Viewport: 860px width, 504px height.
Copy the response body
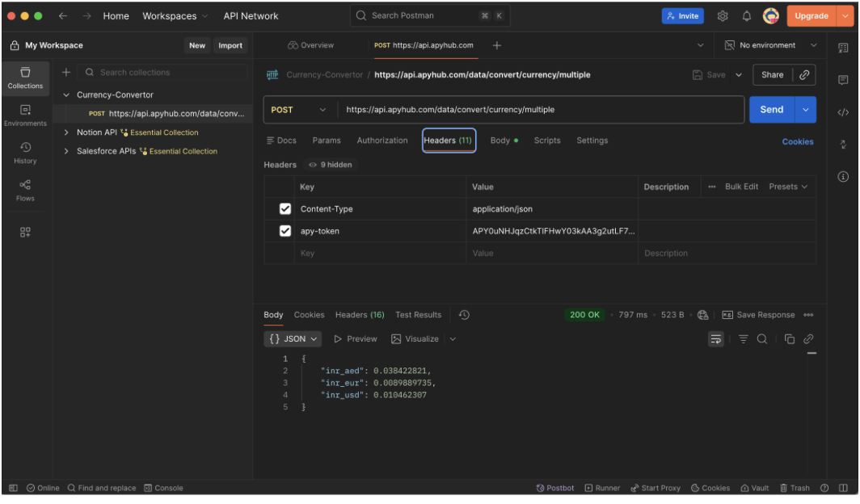pos(789,339)
